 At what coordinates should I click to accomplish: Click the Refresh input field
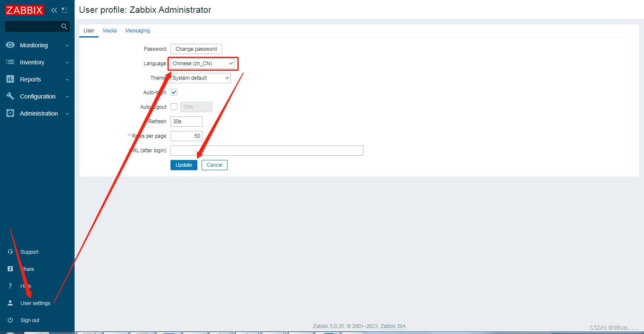click(186, 122)
